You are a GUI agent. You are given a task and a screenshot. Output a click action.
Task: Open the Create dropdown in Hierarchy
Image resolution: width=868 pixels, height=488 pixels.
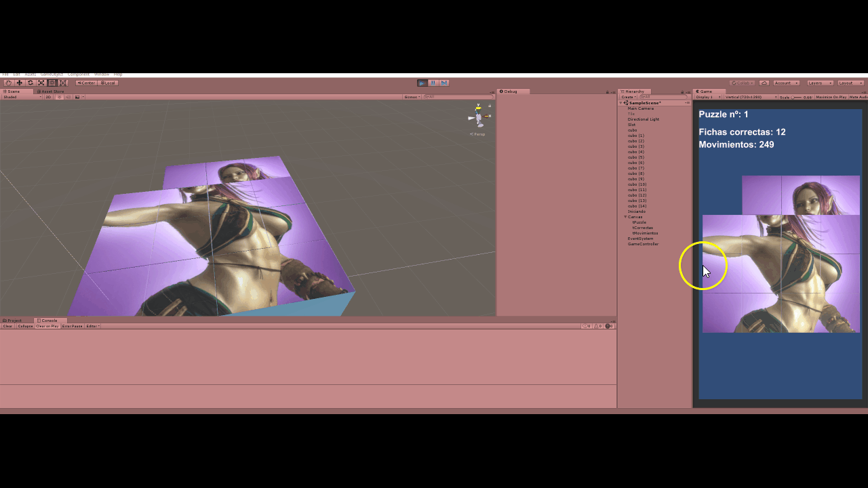point(628,97)
